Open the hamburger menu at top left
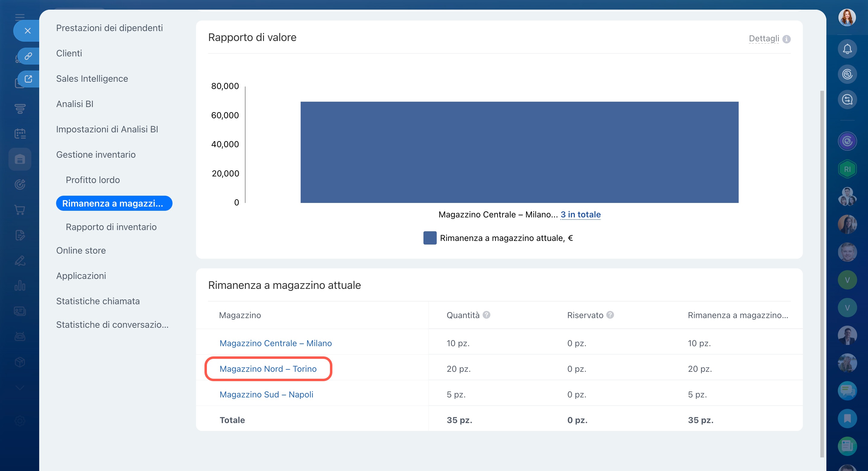The width and height of the screenshot is (868, 471). pyautogui.click(x=20, y=17)
